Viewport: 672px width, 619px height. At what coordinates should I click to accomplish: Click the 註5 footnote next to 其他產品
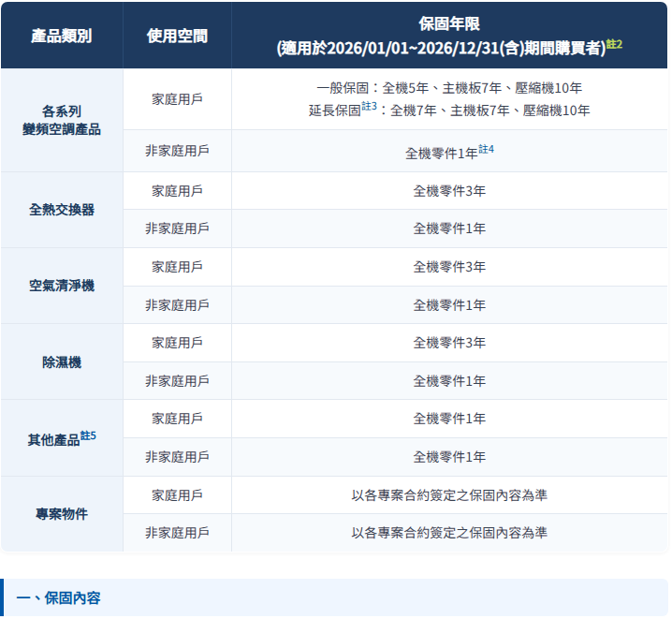88,436
